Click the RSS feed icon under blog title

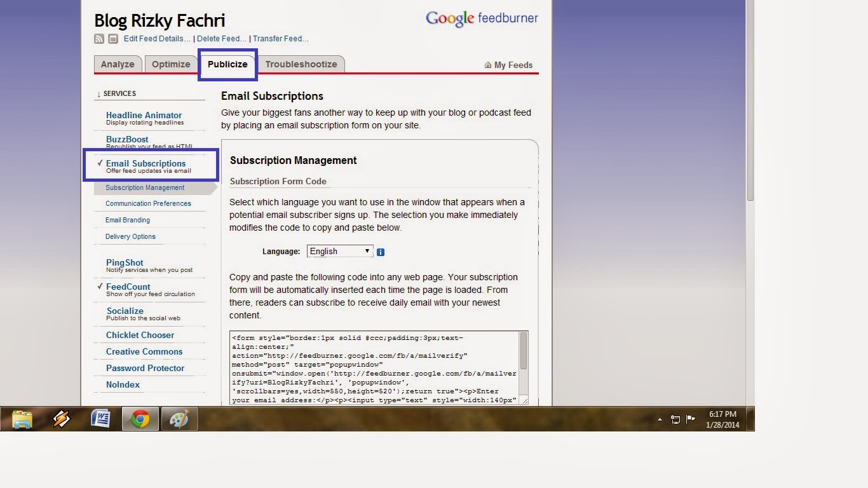click(99, 39)
